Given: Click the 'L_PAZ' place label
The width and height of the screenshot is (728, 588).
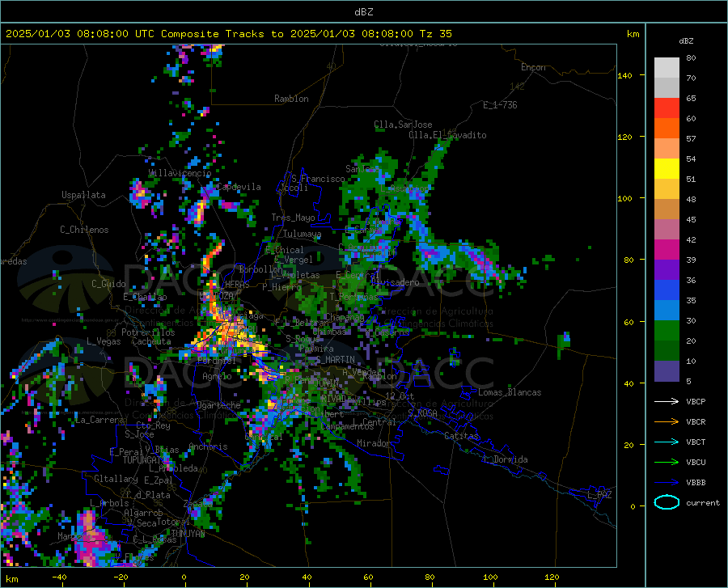Looking at the screenshot, I should point(599,495).
